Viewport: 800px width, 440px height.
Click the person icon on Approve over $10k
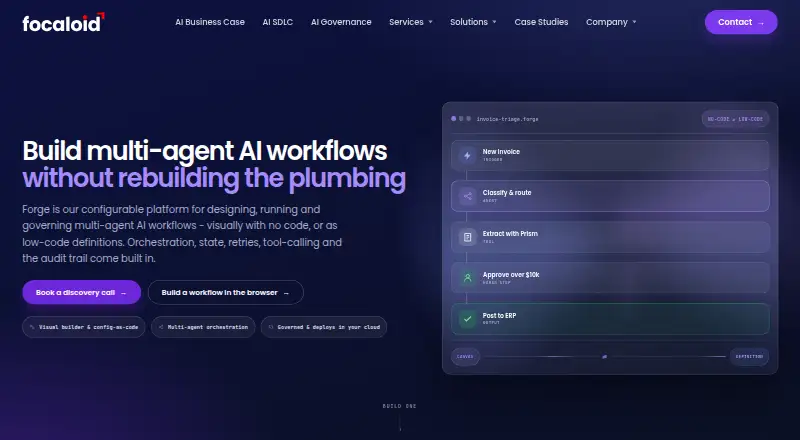(x=467, y=278)
